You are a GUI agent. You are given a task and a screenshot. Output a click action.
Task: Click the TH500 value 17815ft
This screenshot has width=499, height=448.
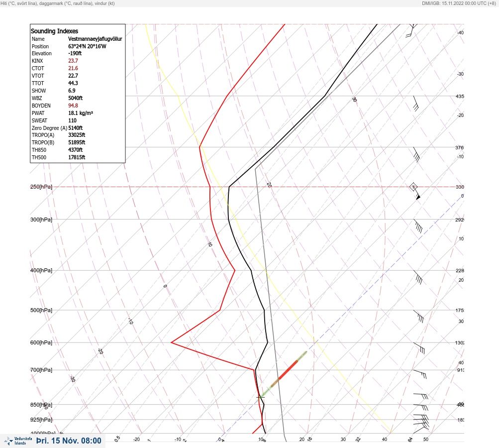77,157
